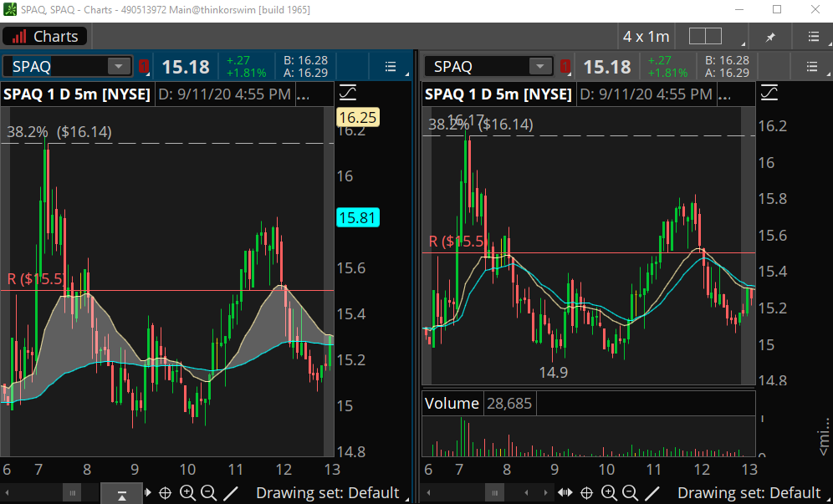This screenshot has height=504, width=833.
Task: Open the main window menu icon at top right
Action: pyautogui.click(x=813, y=36)
